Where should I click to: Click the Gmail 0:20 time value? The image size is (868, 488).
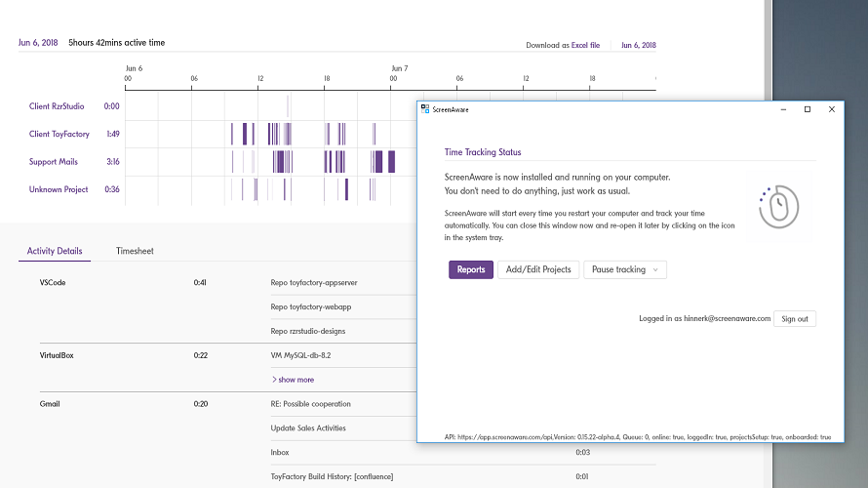pos(200,404)
